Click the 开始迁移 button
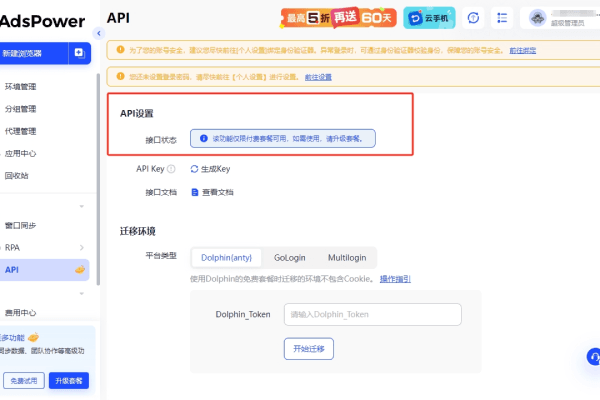Viewport: 600px width, 400px height. 309,349
